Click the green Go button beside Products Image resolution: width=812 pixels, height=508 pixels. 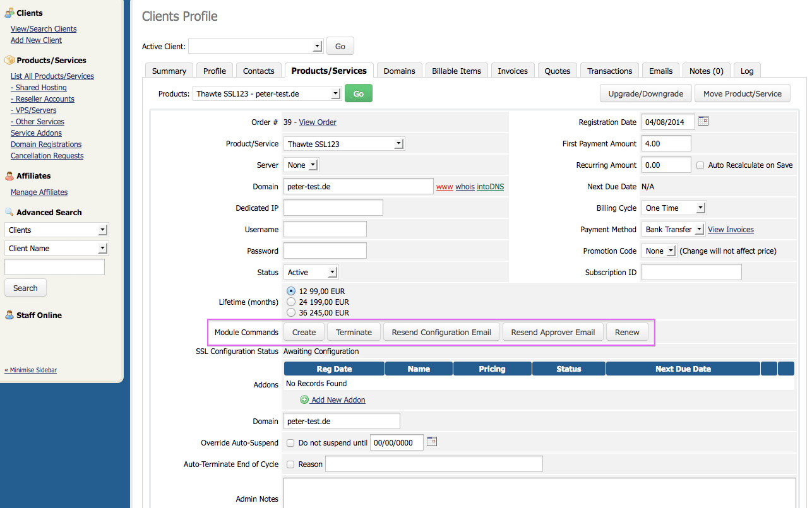[x=359, y=93]
